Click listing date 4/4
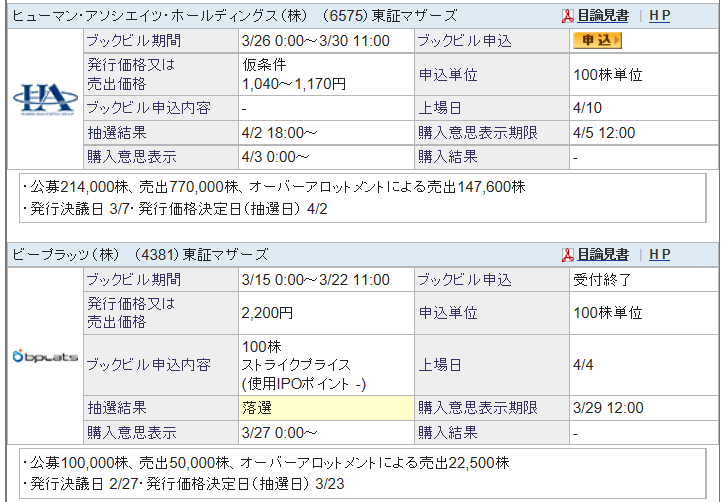 pos(583,365)
